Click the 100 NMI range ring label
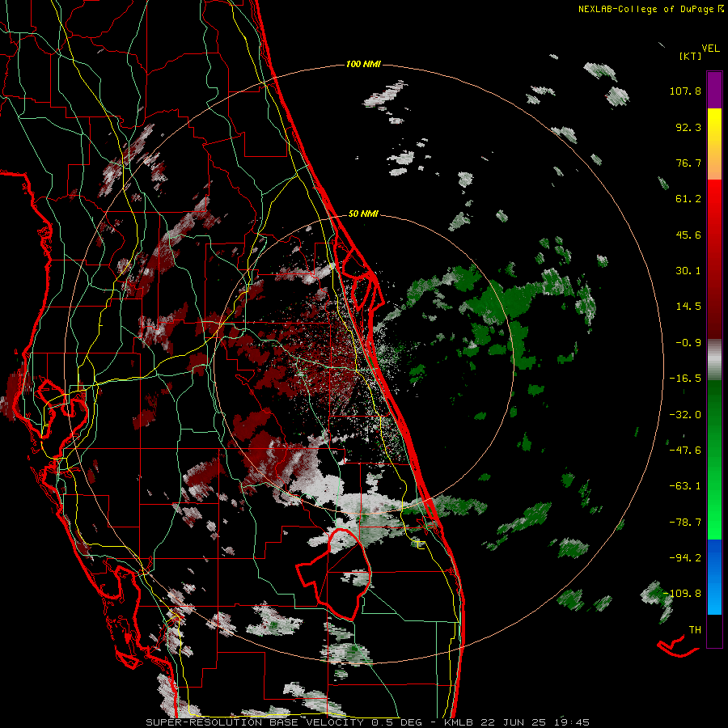Screen dimensions: 728x728 (x=363, y=64)
